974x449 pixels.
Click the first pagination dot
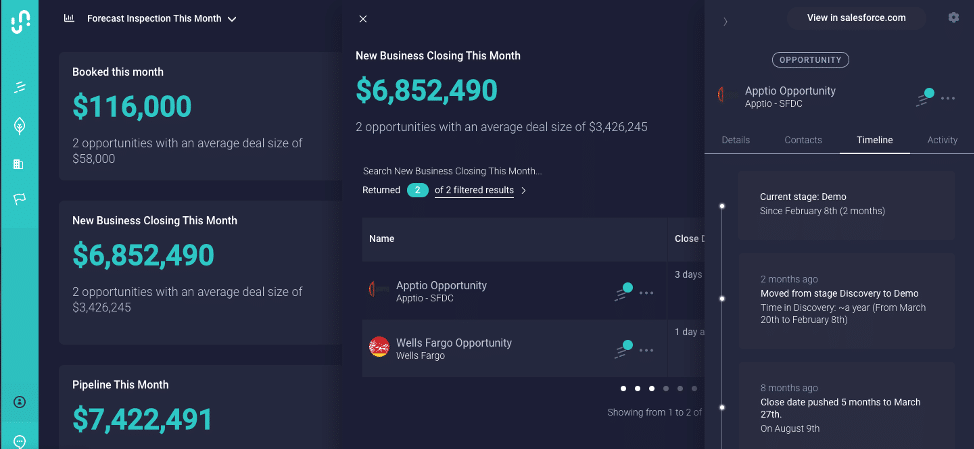(x=623, y=389)
